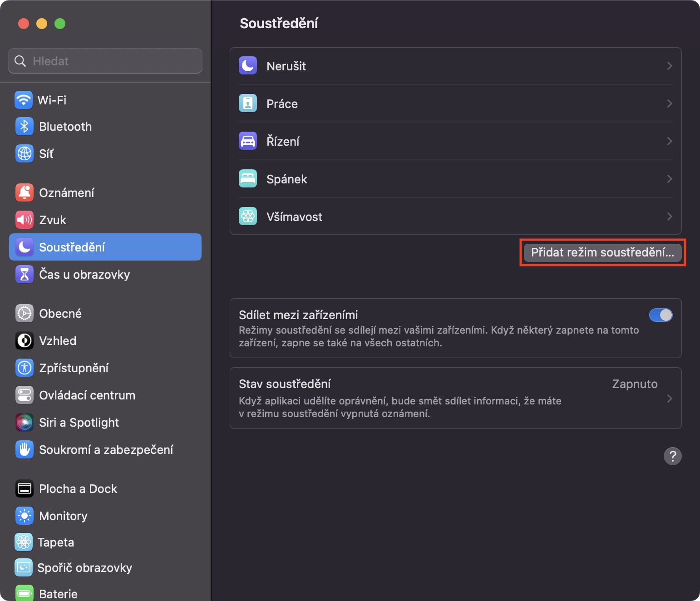Open Bluetooth settings icon
700x601 pixels.
24,127
